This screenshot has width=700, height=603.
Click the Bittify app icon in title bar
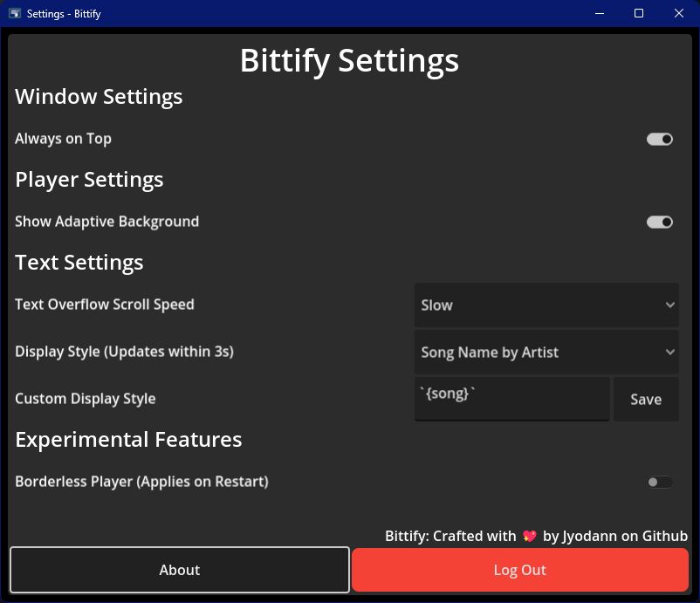(15, 13)
